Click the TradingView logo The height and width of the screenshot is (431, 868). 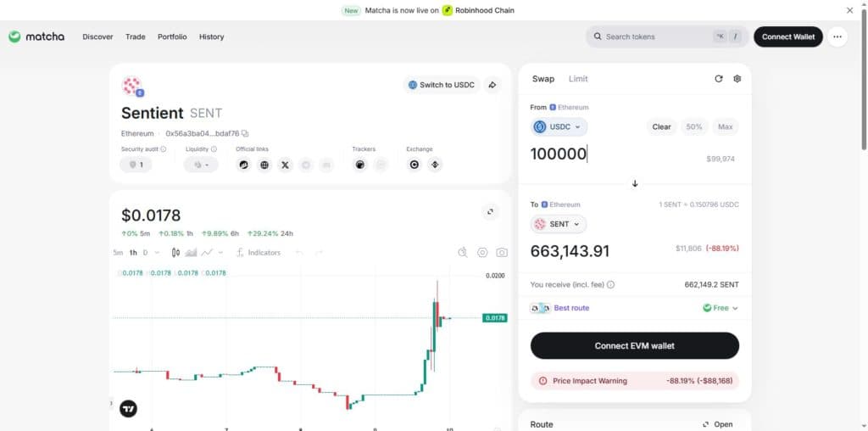click(x=129, y=409)
